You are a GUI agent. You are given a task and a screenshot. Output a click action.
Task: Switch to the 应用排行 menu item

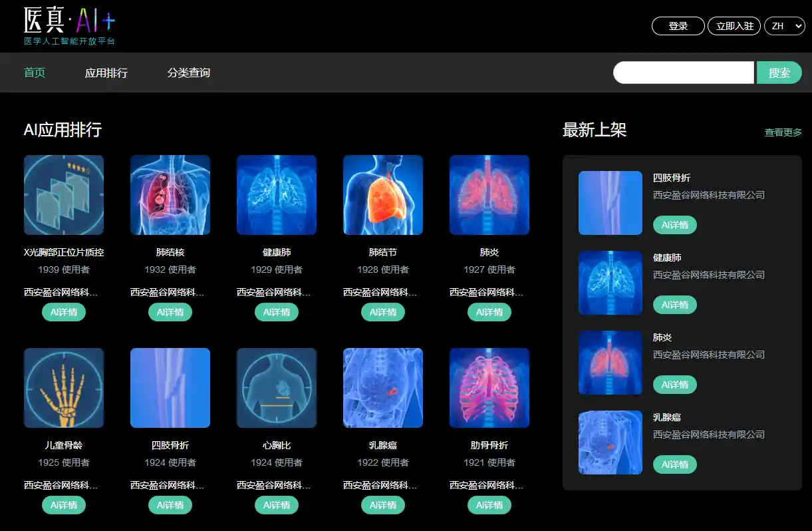[106, 73]
